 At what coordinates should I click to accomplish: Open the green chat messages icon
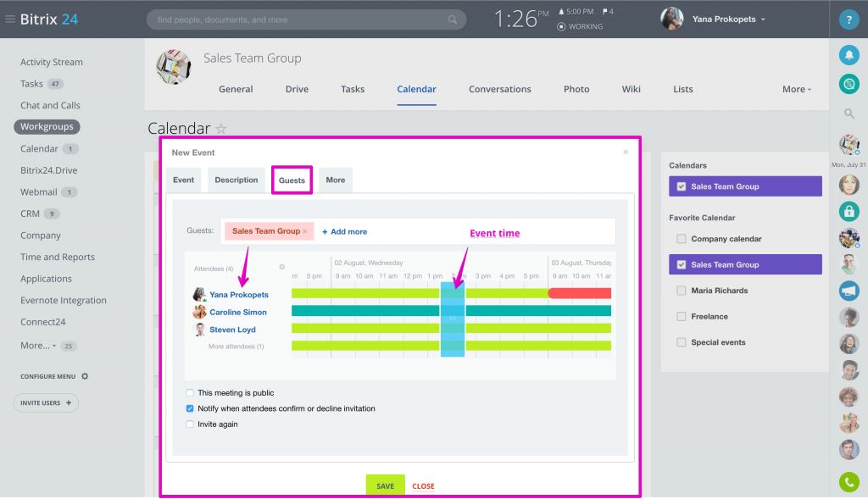click(x=849, y=84)
